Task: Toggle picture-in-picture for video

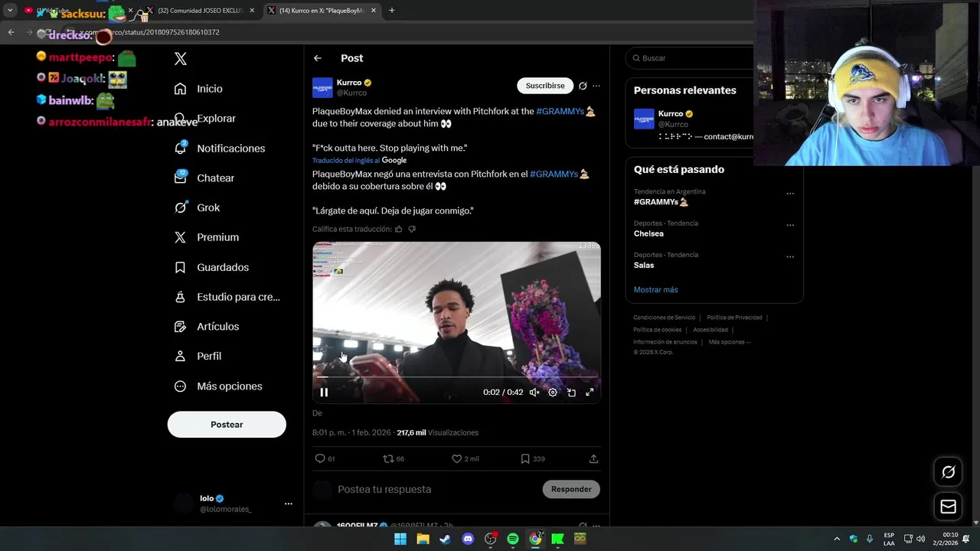Action: pos(571,393)
